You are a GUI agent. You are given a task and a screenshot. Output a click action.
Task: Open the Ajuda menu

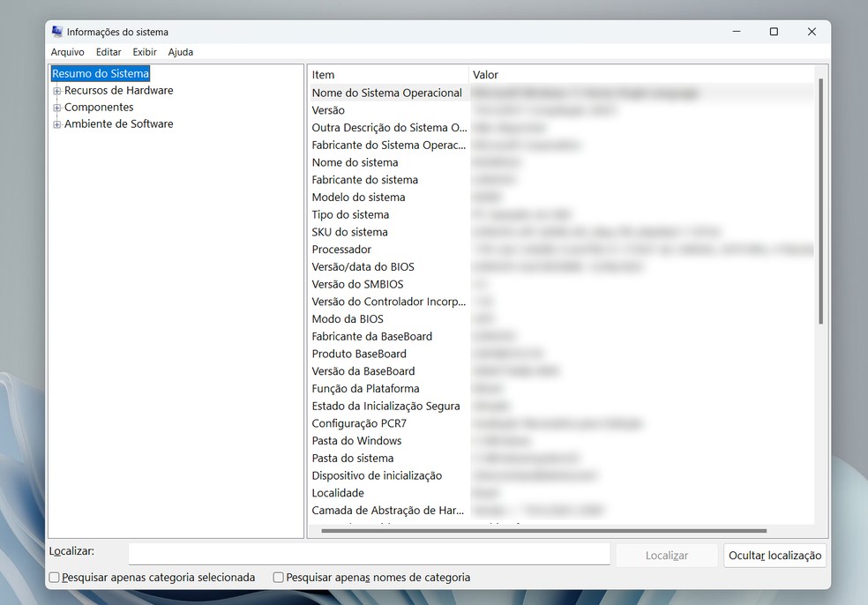tap(180, 52)
